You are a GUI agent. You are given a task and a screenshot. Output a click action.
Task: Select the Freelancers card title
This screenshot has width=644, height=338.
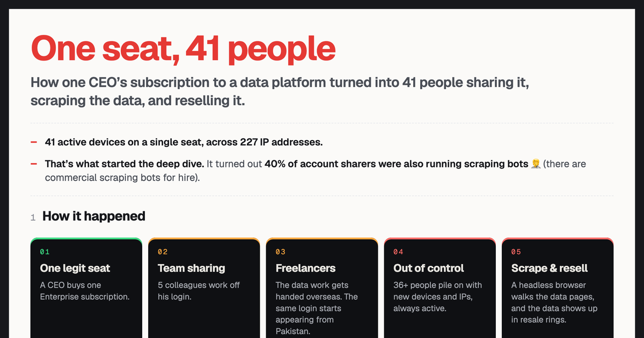click(305, 268)
